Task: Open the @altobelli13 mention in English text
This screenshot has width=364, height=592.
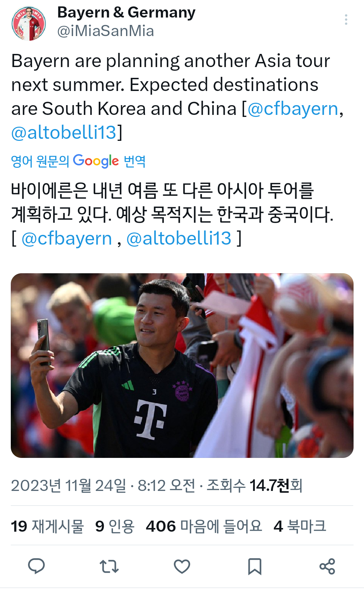Action: coord(64,132)
